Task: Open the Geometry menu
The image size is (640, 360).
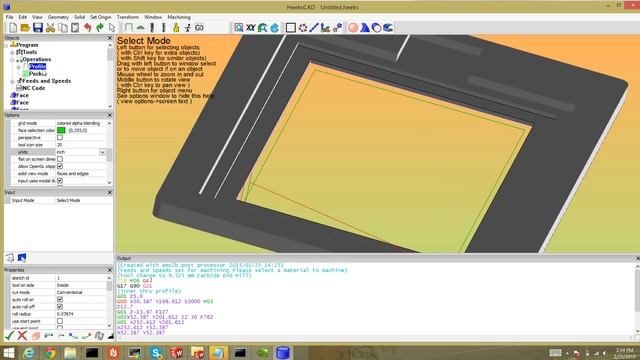Action: (58, 17)
